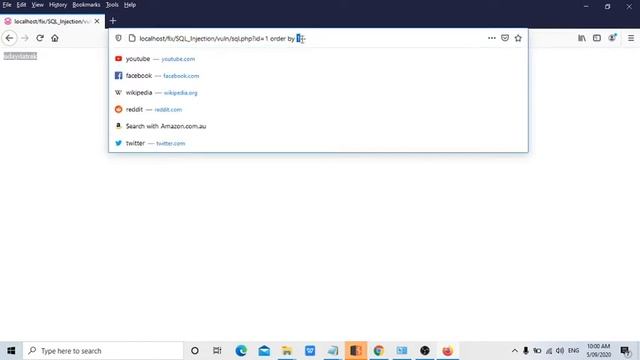Open the Help menu
Viewport: 640px width, 360px height.
coord(130,5)
